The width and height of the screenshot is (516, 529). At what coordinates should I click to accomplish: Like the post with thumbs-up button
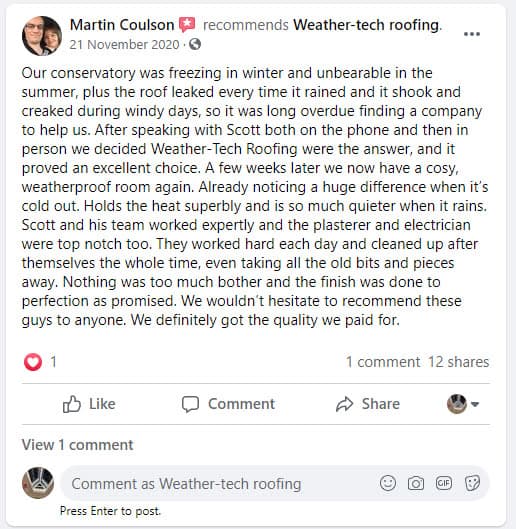(89, 404)
